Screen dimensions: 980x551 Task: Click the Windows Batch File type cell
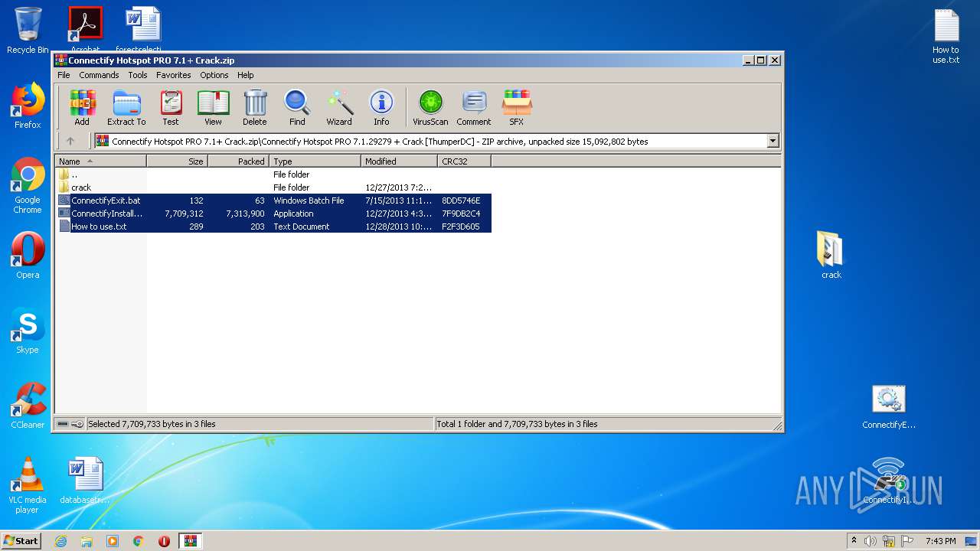[309, 201]
